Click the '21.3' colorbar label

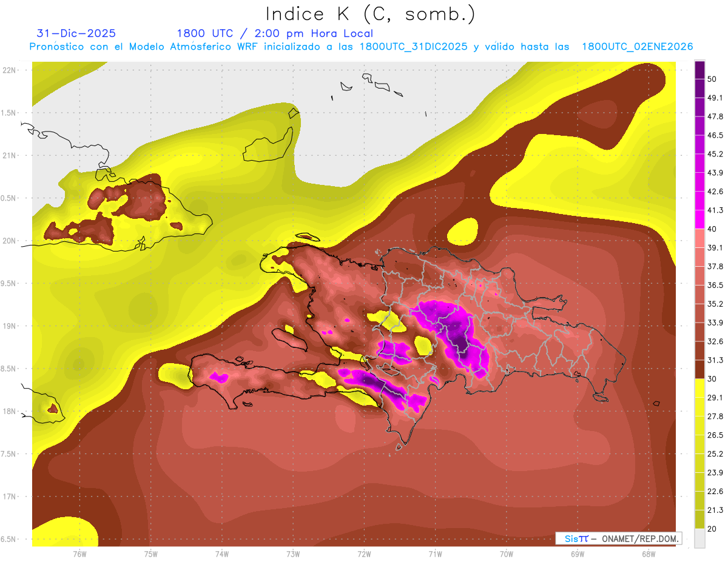coord(715,510)
